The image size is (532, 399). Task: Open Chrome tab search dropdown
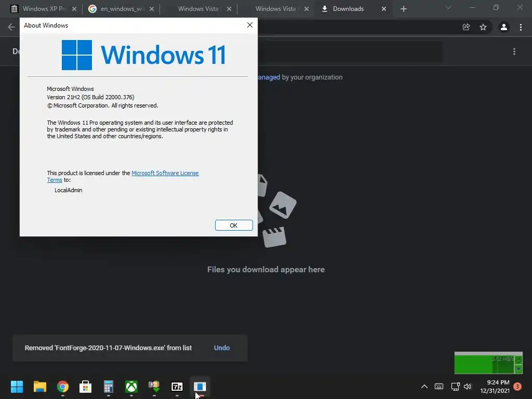click(448, 7)
